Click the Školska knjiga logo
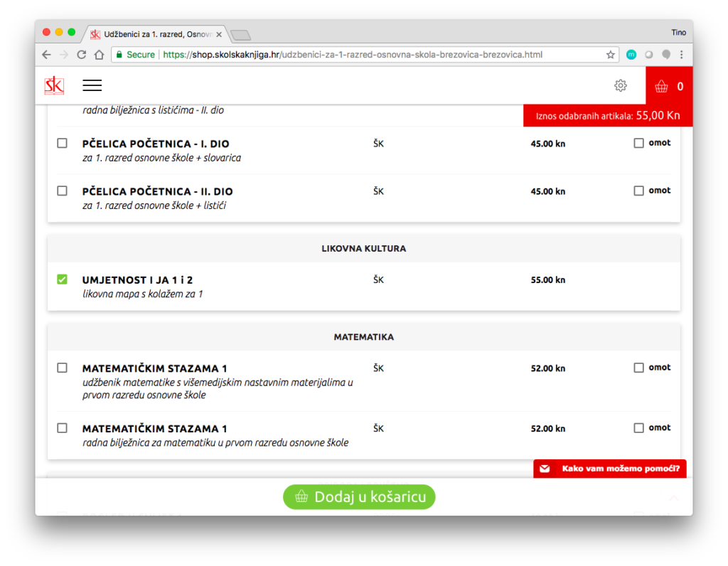728x566 pixels. click(x=54, y=85)
